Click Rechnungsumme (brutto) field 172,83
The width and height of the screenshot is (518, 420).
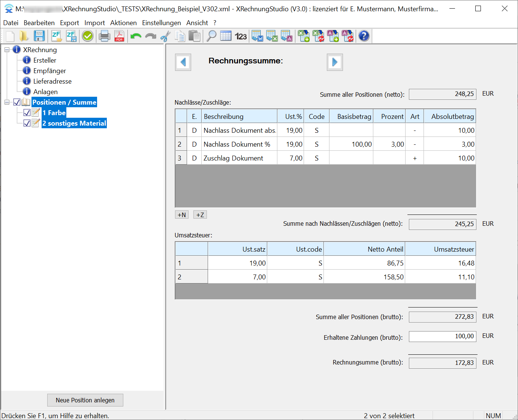point(442,363)
